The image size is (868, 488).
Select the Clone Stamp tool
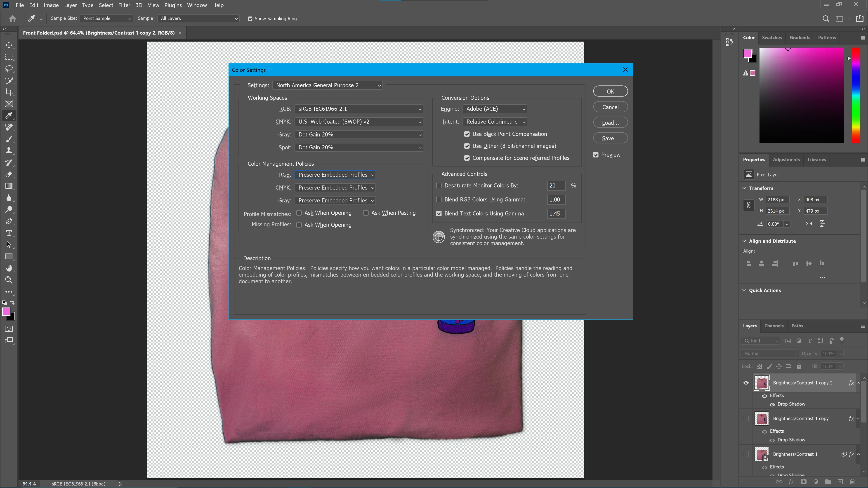point(9,151)
